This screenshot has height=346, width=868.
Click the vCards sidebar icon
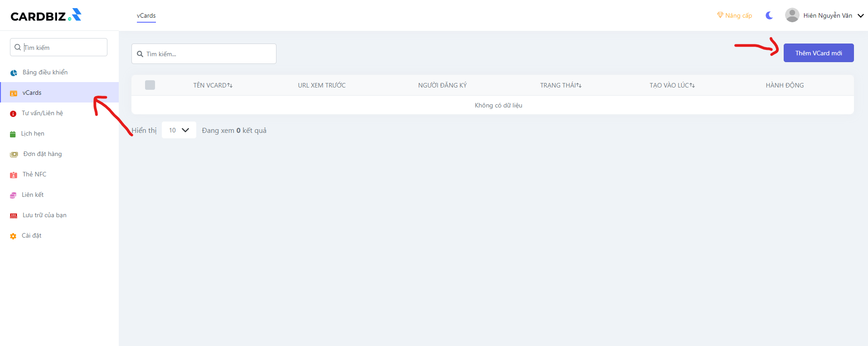point(14,93)
